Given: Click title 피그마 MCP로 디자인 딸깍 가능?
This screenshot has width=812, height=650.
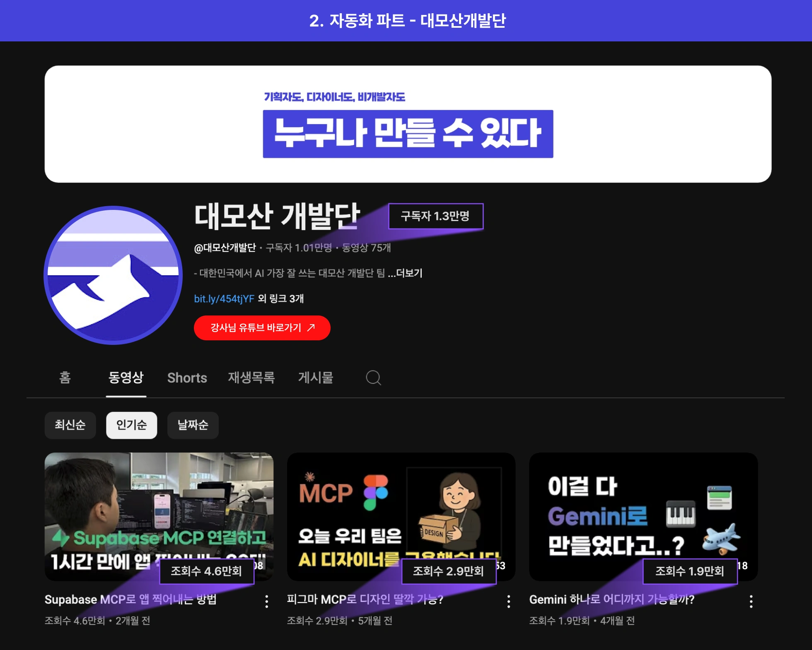Looking at the screenshot, I should point(365,599).
